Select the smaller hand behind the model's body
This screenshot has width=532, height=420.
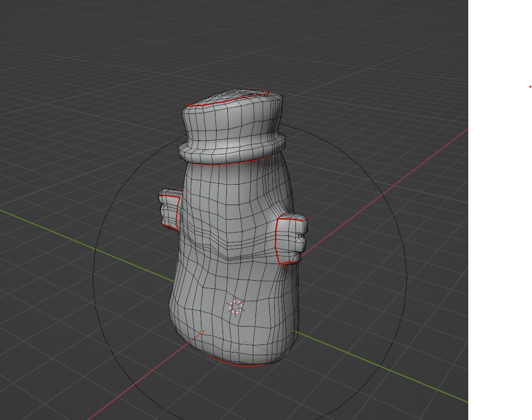(169, 209)
